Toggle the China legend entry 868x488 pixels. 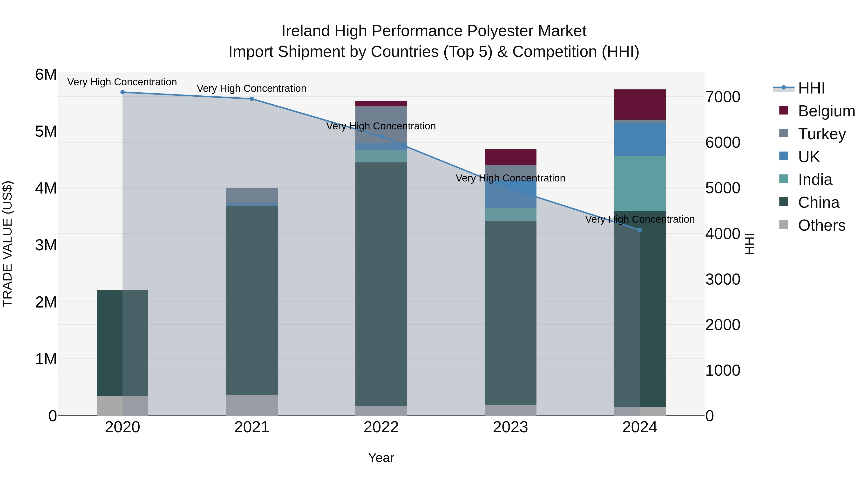tap(809, 202)
